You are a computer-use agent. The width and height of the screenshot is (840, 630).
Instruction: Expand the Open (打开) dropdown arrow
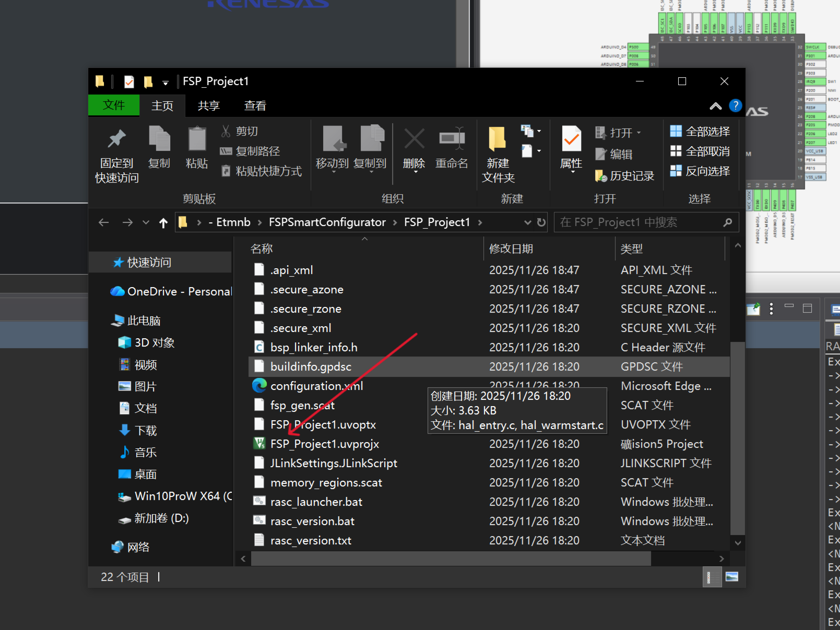[638, 133]
